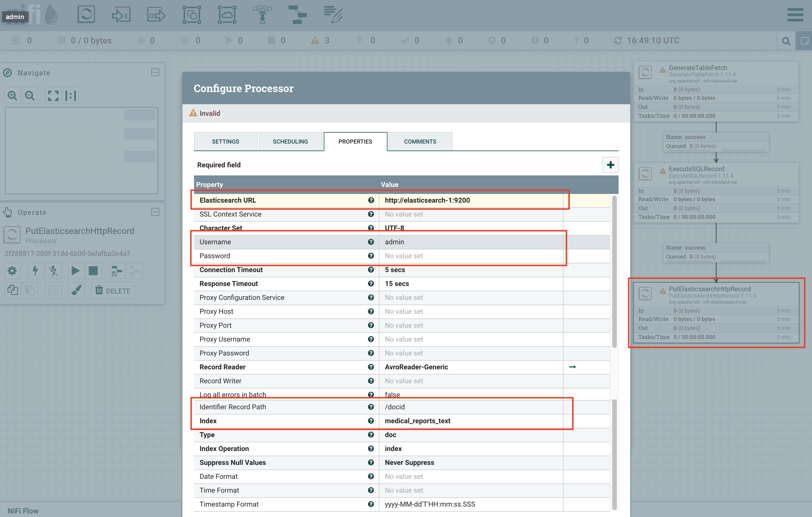Switch to the Settings tab
The height and width of the screenshot is (517, 812).
pos(226,142)
